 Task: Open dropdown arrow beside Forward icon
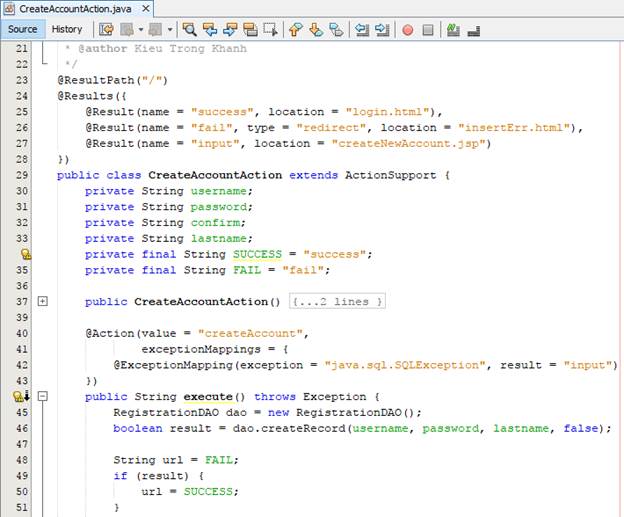coord(170,29)
